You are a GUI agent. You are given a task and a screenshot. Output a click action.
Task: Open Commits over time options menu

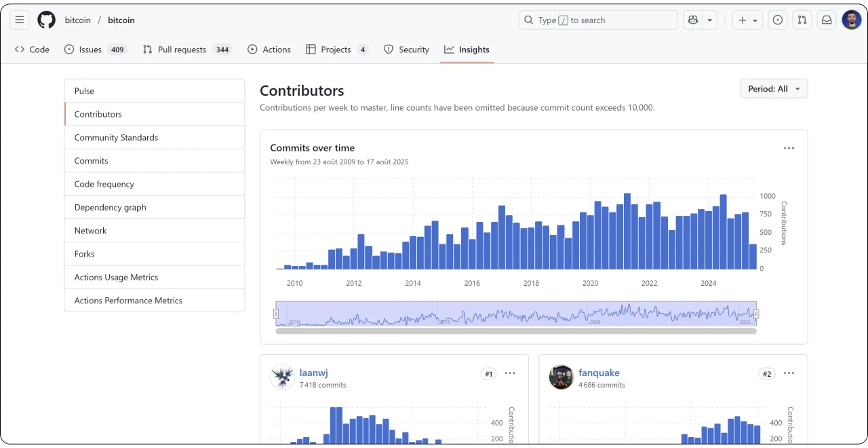click(x=789, y=149)
